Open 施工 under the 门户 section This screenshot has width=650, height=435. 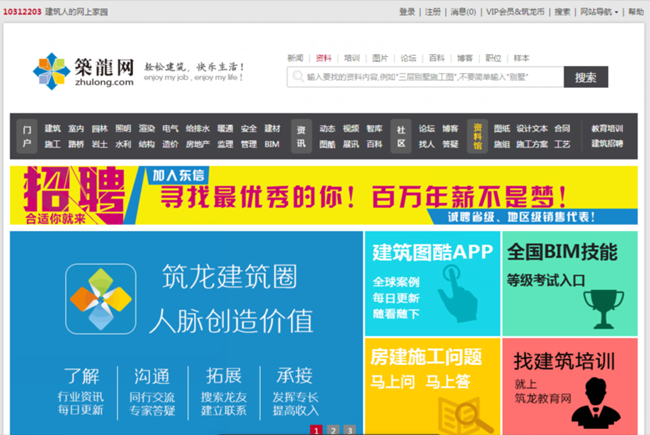point(53,144)
